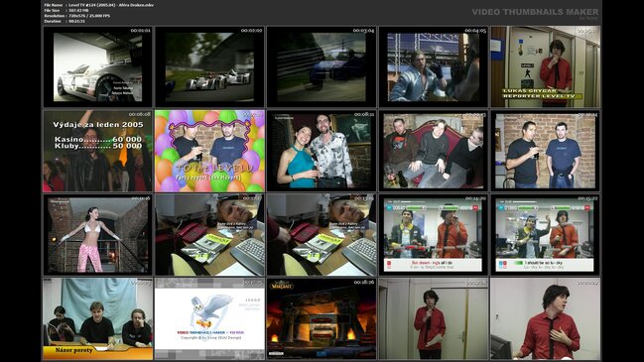Screen dimensions: 644x362
Task: Open close-up thumbnail of man with hand on chest
Action: (546, 319)
